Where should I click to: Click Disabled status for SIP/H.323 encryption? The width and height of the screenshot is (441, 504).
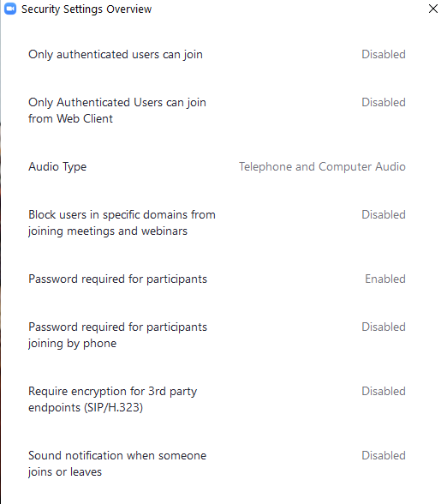[384, 391]
